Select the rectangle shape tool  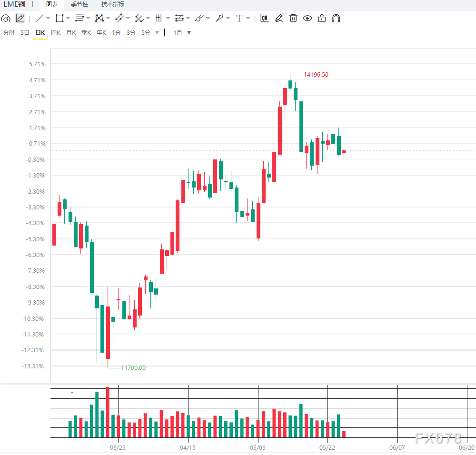pyautogui.click(x=59, y=18)
